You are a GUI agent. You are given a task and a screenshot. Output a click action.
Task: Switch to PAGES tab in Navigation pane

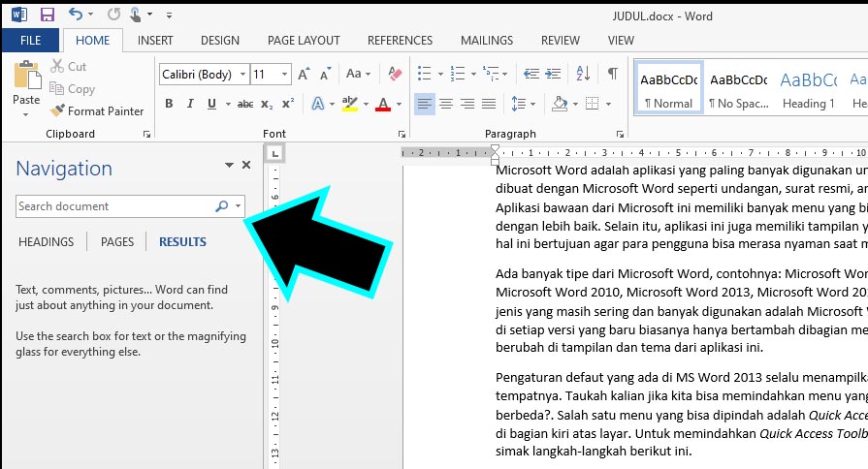117,242
